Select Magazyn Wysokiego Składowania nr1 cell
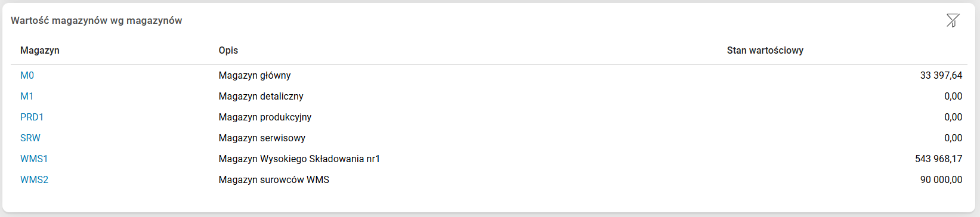Viewport: 980px width, 217px height. coord(299,159)
